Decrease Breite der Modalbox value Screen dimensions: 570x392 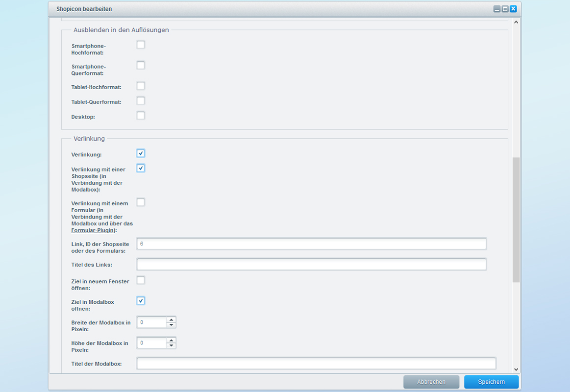[x=171, y=325]
